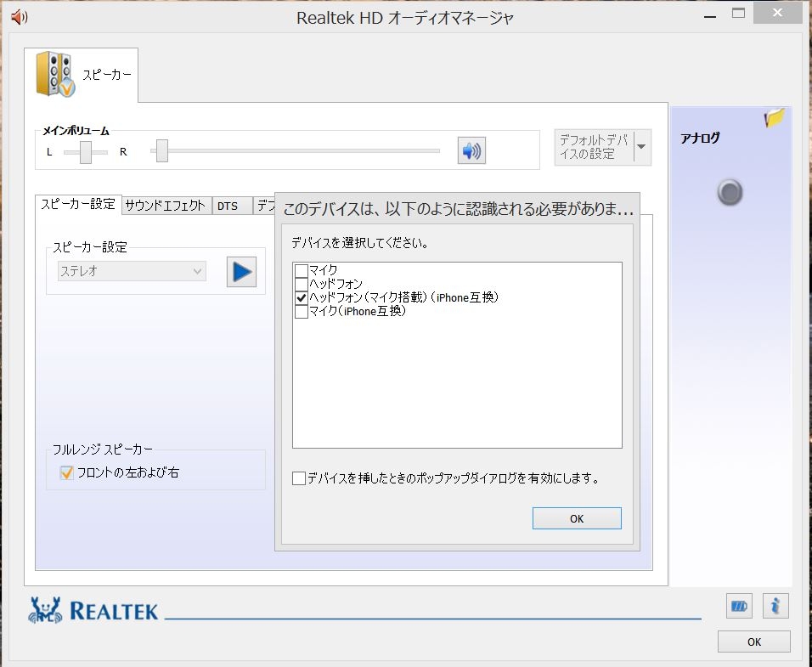Click the dialog title このデバイスは text
The width and height of the screenshot is (812, 667).
pos(459,209)
